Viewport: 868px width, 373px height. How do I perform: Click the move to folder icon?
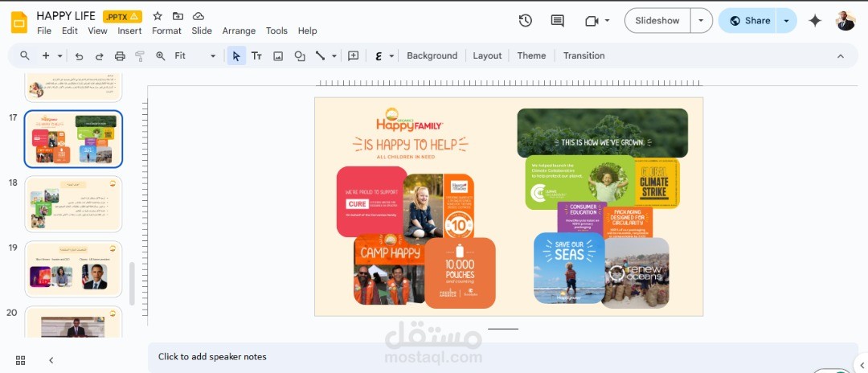178,16
